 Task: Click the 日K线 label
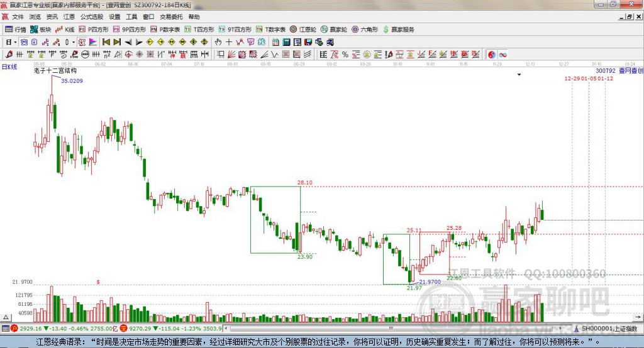tap(9, 67)
